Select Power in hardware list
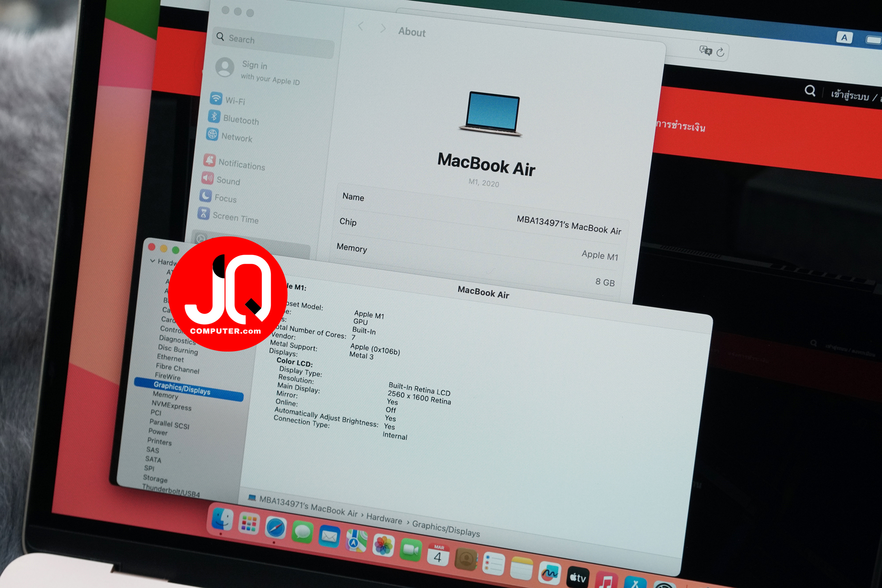 pyautogui.click(x=158, y=431)
